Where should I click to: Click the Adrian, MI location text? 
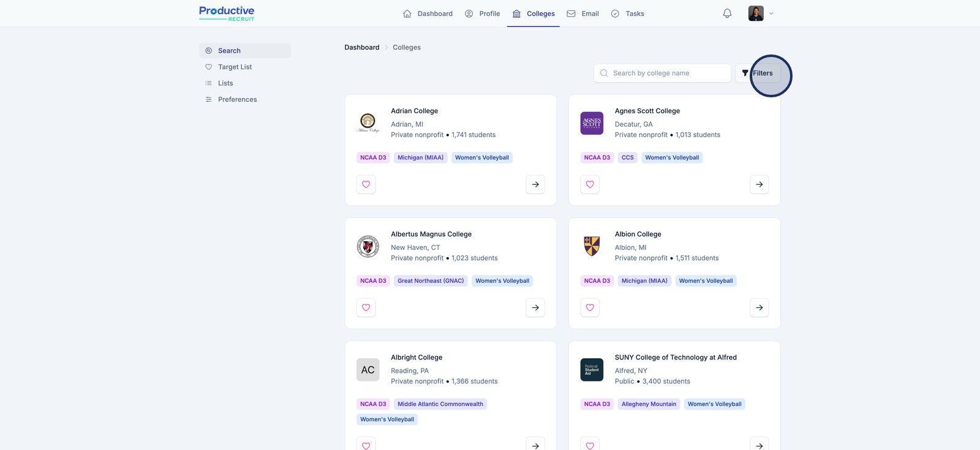(x=407, y=124)
